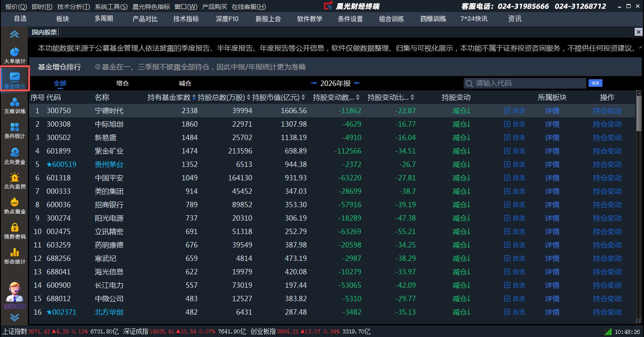Open 7*24快讯 in top navigation

click(474, 19)
